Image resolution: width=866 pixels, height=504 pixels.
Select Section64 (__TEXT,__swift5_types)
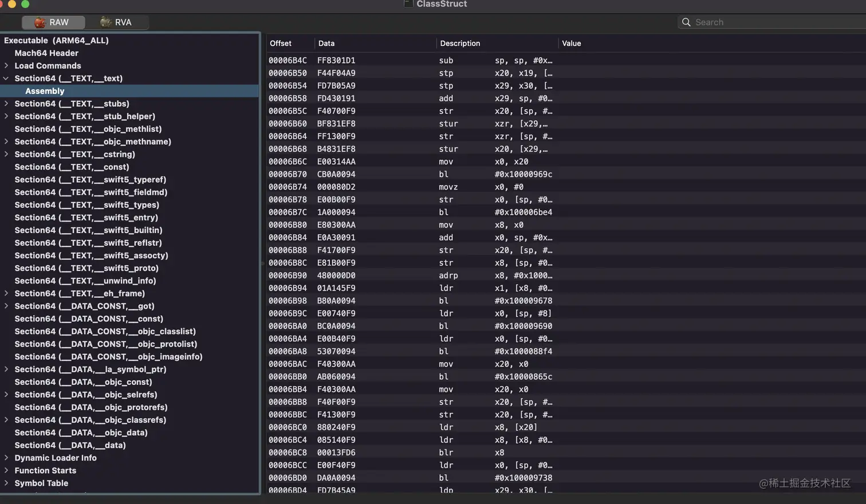click(87, 204)
